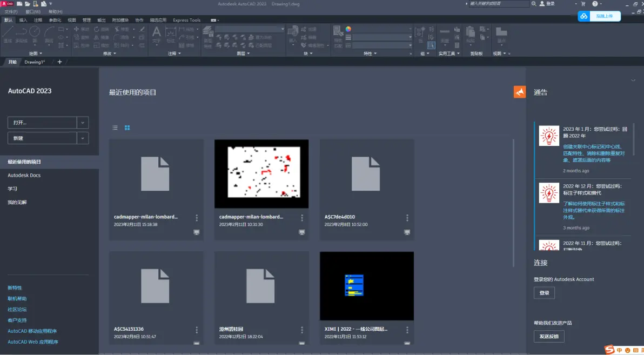
Task: Switch to the 插入 ribbon tab
Action: (23, 20)
